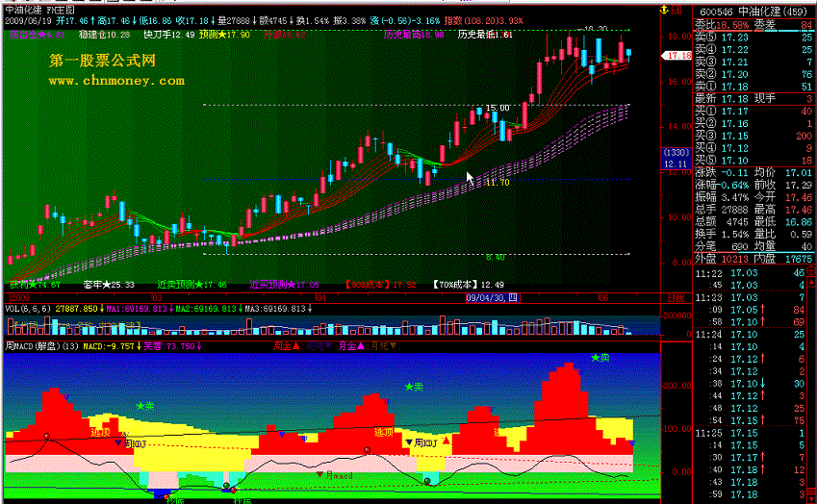This screenshot has width=817, height=504.
Task: Select sell level 卖① 17.18 row
Action: (x=753, y=87)
